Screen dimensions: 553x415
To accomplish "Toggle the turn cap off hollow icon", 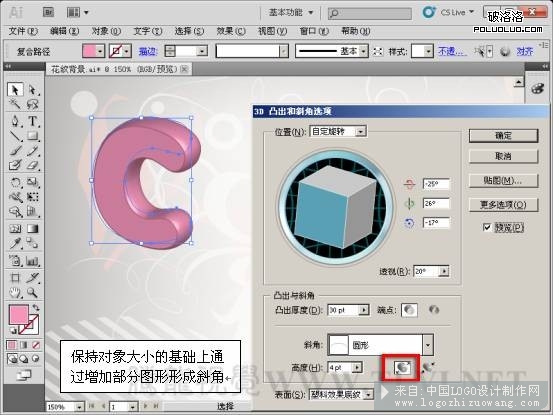I will 434,310.
